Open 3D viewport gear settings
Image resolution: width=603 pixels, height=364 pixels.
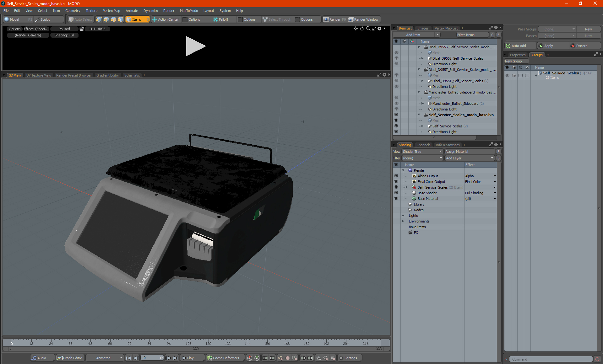[384, 75]
